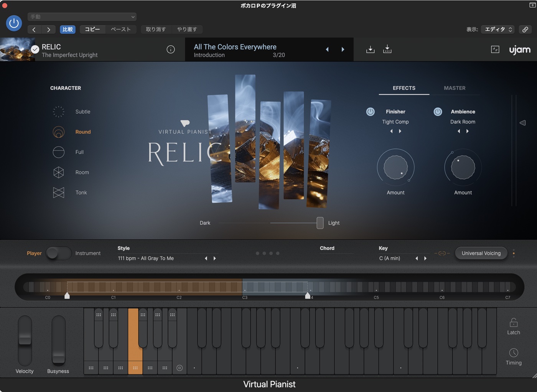Image resolution: width=537 pixels, height=392 pixels.
Task: Click the ペースト paste button
Action: (121, 30)
